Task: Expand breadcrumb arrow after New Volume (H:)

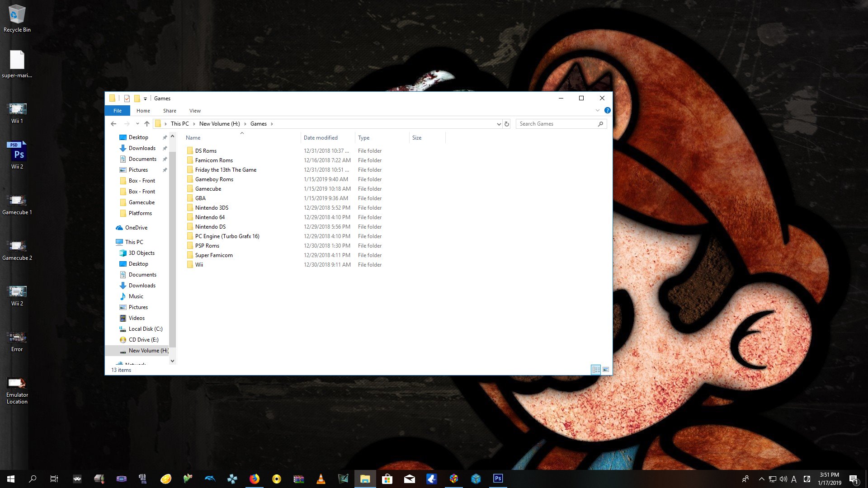Action: [x=245, y=124]
